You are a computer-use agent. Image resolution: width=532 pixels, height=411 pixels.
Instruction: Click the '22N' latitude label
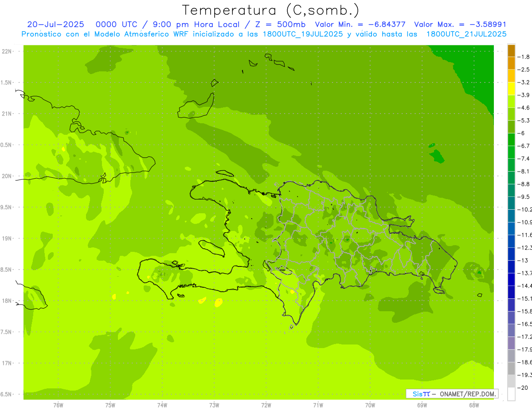point(7,51)
